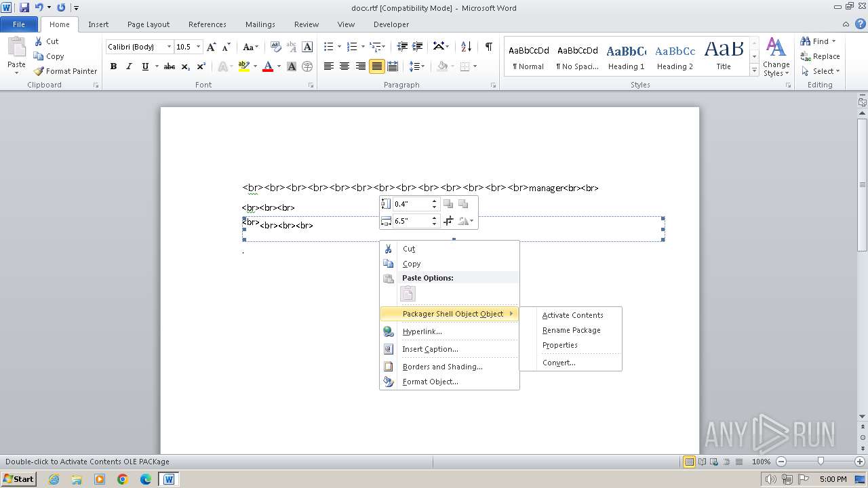Viewport: 868px width, 488px height.
Task: Open the Find dropdown arrow
Action: coord(834,41)
